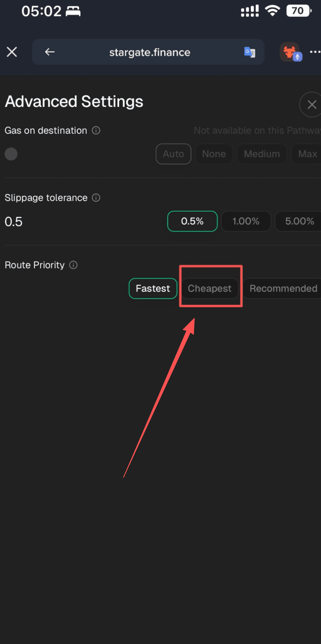Open the wallet avatar icon
This screenshot has height=644, width=321.
(x=290, y=52)
